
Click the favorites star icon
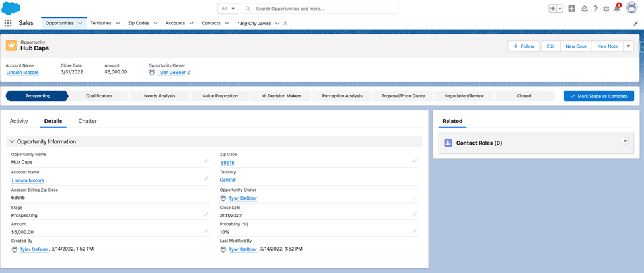[x=552, y=9]
